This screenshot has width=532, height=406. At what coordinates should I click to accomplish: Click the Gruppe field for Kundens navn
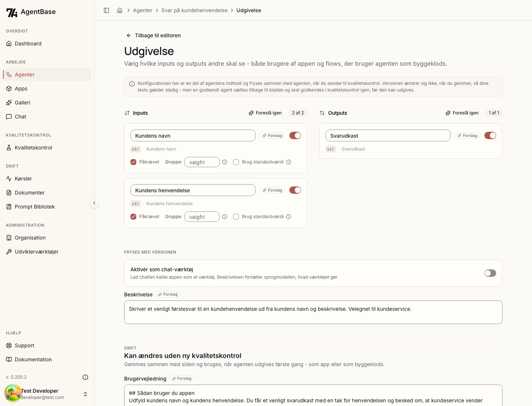tap(202, 162)
